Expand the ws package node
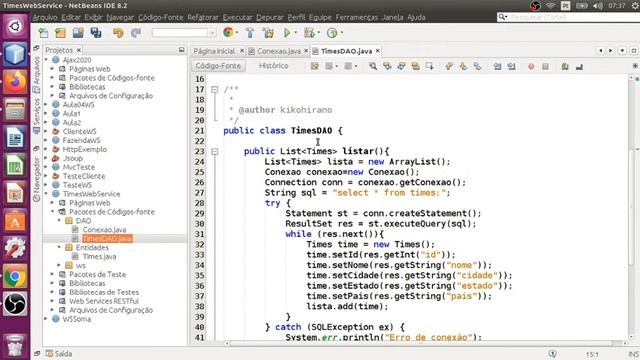Viewport: 640px width, 360px height. tap(59, 265)
